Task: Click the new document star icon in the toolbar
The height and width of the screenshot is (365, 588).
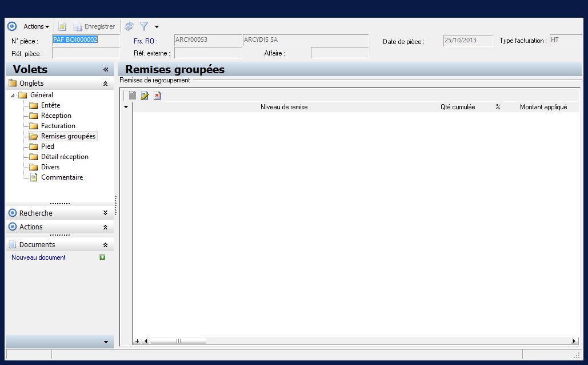Action: click(x=62, y=26)
